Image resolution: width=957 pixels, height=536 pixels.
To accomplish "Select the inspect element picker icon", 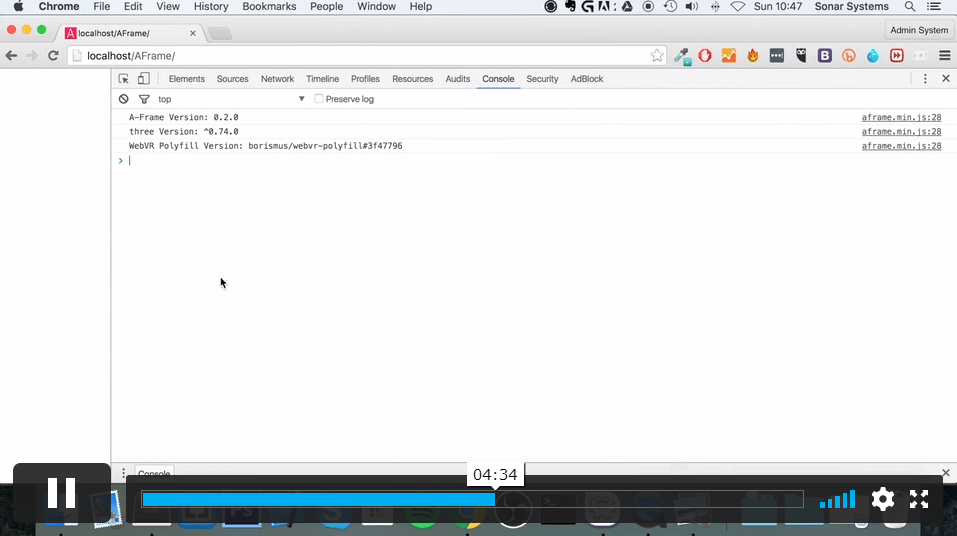I will 123,79.
